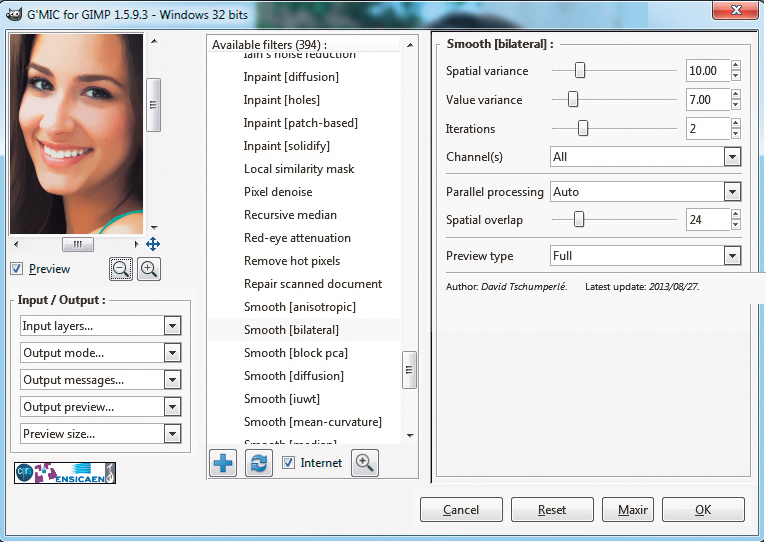Select the Smooth [anisotropic] filter
766x542 pixels.
(299, 307)
